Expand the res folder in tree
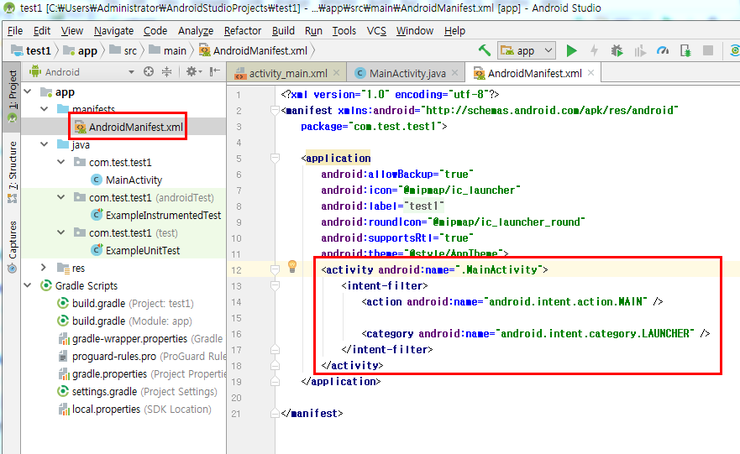 [x=44, y=268]
